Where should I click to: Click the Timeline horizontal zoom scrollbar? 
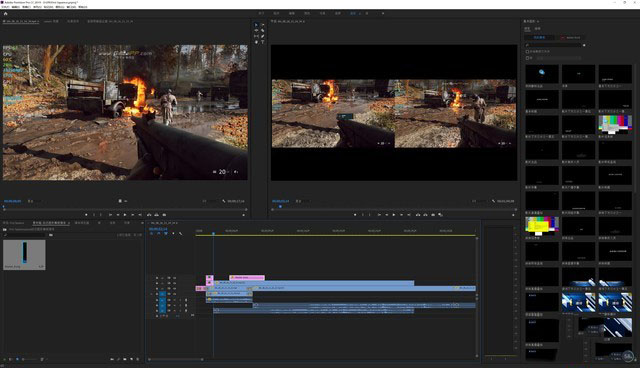click(176, 359)
